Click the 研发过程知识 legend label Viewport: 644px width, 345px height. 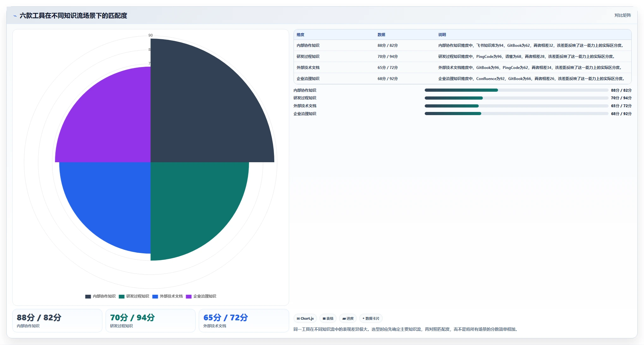[137, 296]
